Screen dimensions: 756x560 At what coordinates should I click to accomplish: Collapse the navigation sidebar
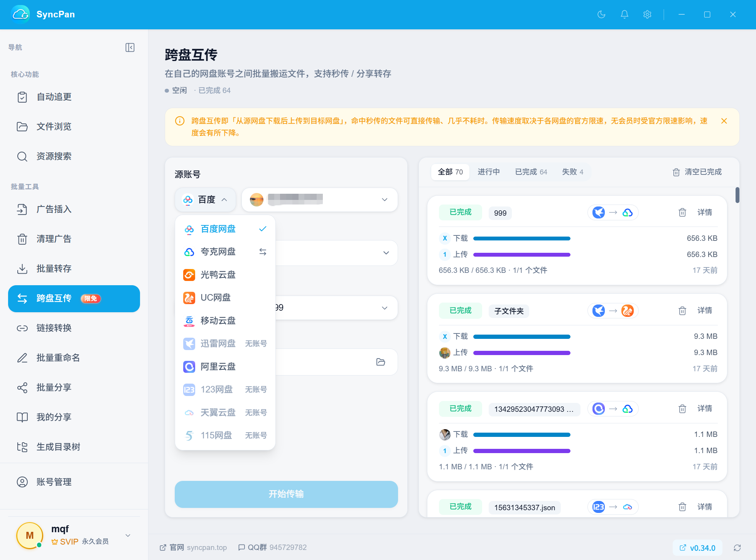(x=130, y=47)
